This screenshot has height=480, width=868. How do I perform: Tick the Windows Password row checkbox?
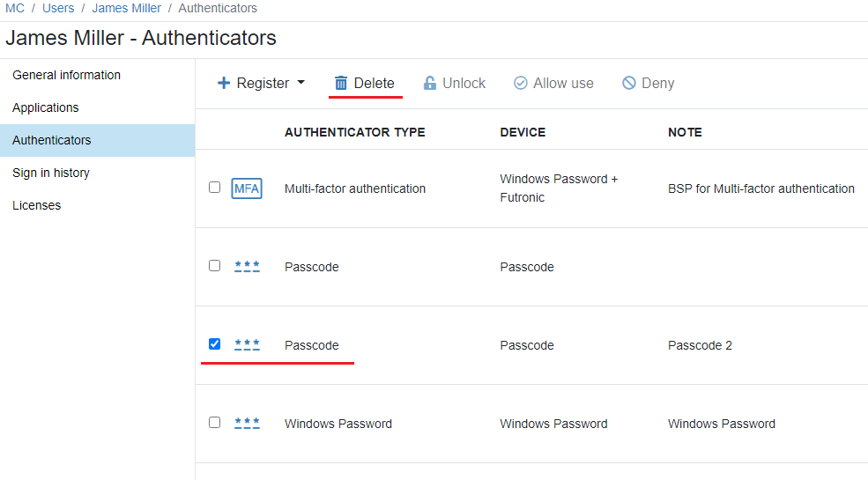[x=214, y=423]
